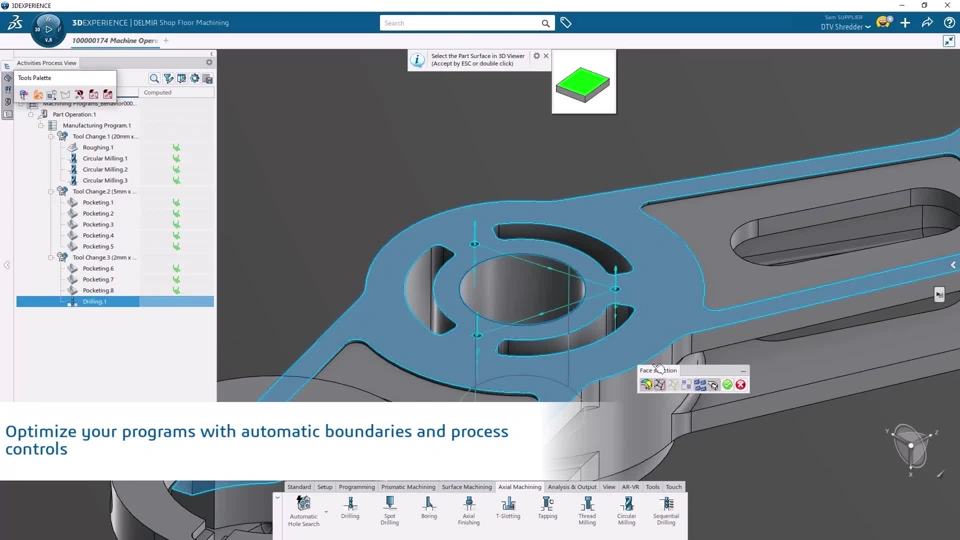Select the Spot Drilling tool
Screen dimensions: 960x540
tap(389, 511)
